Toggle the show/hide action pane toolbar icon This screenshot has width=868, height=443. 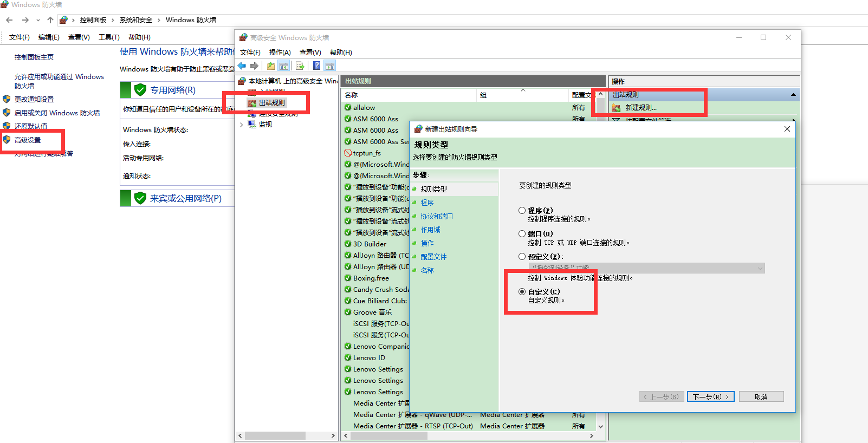point(329,66)
